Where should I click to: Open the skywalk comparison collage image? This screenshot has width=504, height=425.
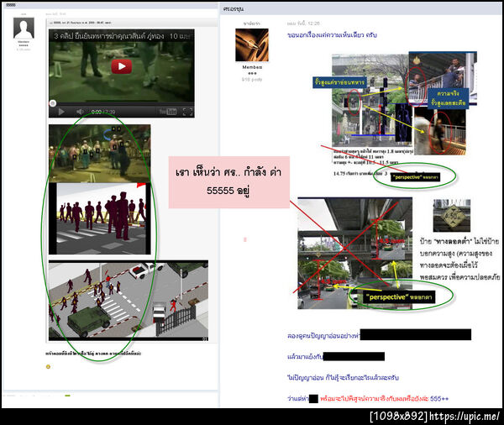[404, 102]
